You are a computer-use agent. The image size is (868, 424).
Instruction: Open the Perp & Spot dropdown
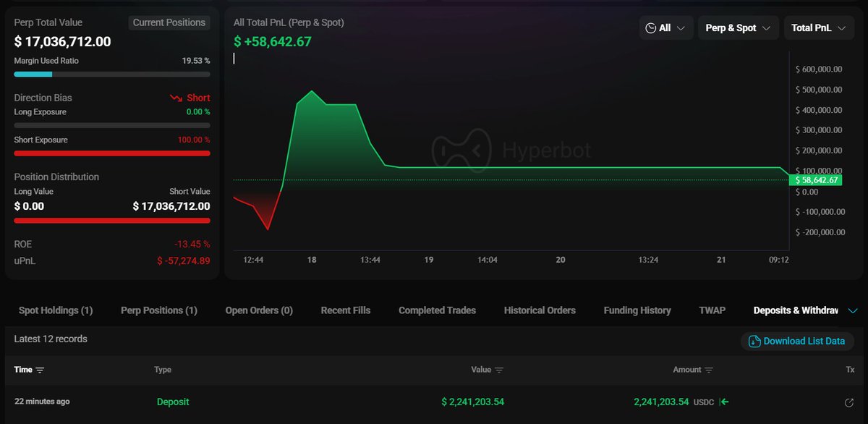tap(739, 27)
